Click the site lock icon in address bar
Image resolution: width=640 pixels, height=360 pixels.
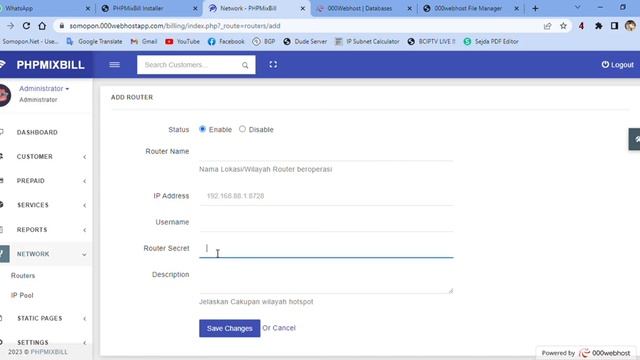click(x=62, y=26)
